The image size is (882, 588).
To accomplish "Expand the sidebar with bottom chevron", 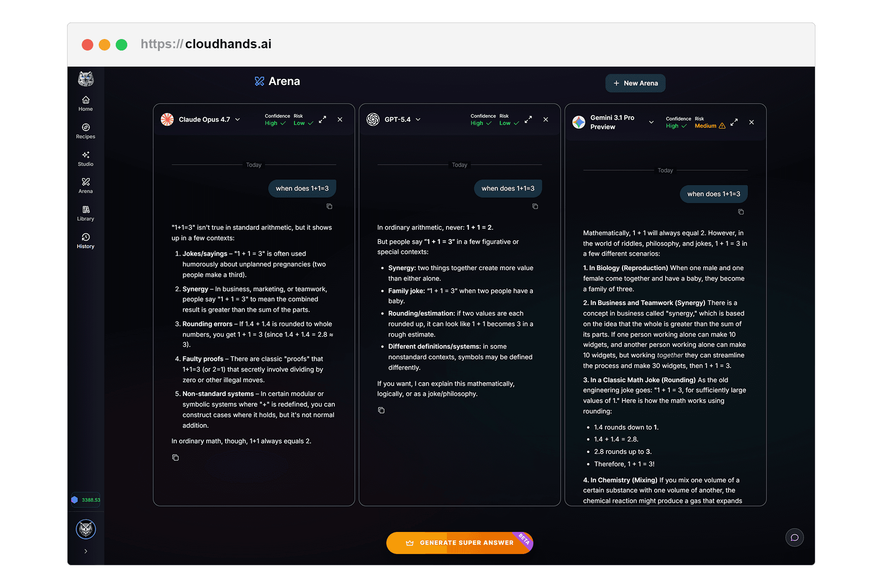I will click(85, 551).
